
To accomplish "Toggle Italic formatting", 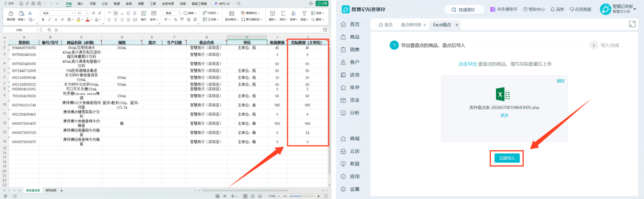I will [x=49, y=19].
